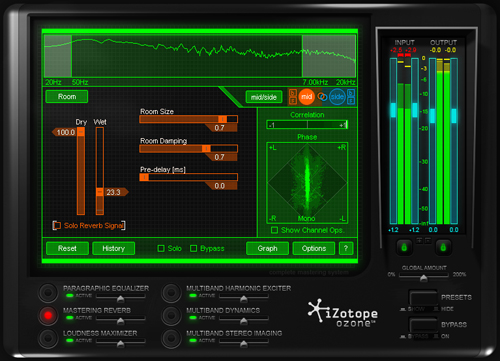Select the Multiband Stereo Imaging module button

(x=171, y=338)
